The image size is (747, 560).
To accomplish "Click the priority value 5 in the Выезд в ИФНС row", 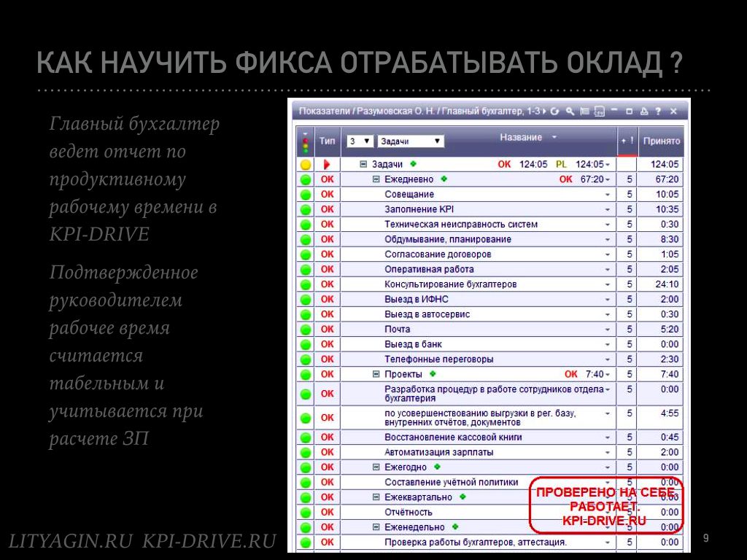I will click(630, 300).
